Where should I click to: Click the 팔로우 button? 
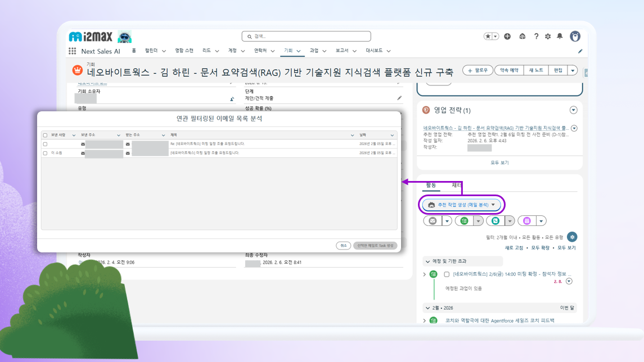click(478, 70)
